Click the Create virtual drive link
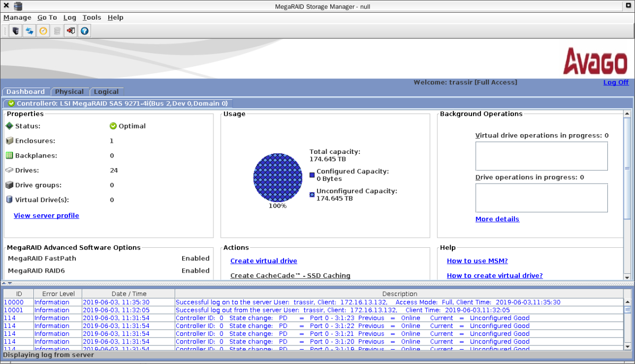The image size is (635, 364). coord(263,261)
